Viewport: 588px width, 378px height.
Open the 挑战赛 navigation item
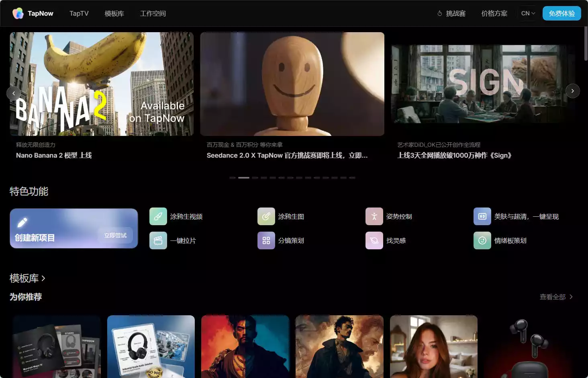[x=451, y=13]
